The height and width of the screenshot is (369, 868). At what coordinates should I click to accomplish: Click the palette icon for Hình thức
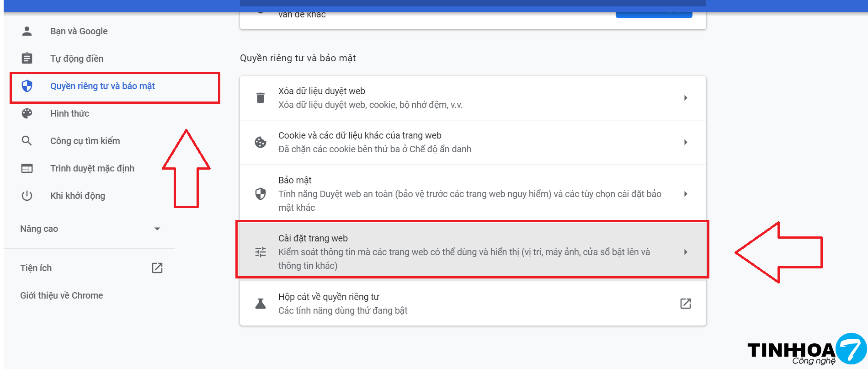click(27, 113)
